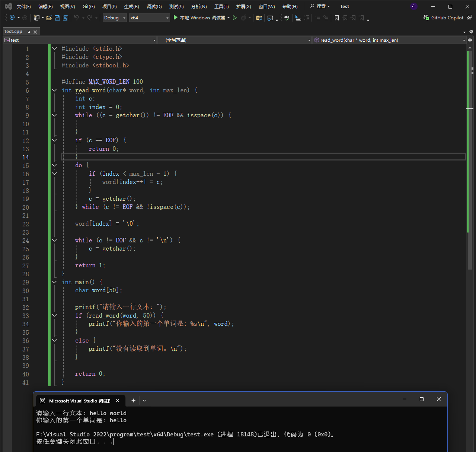Save test.cpp with the single disk icon

click(x=57, y=17)
